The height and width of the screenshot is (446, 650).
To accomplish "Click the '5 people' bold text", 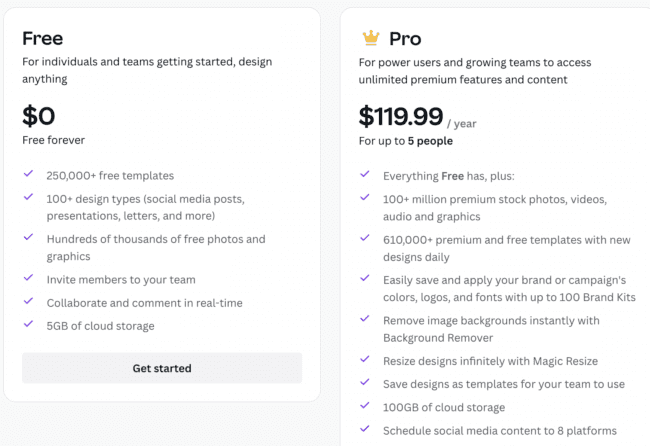I will point(430,141).
